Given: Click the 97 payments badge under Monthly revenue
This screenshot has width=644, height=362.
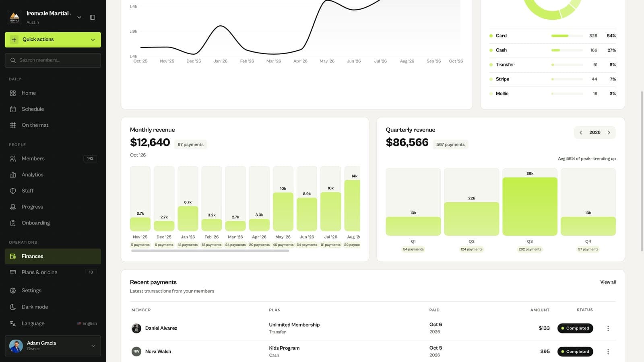Looking at the screenshot, I should pyautogui.click(x=190, y=145).
